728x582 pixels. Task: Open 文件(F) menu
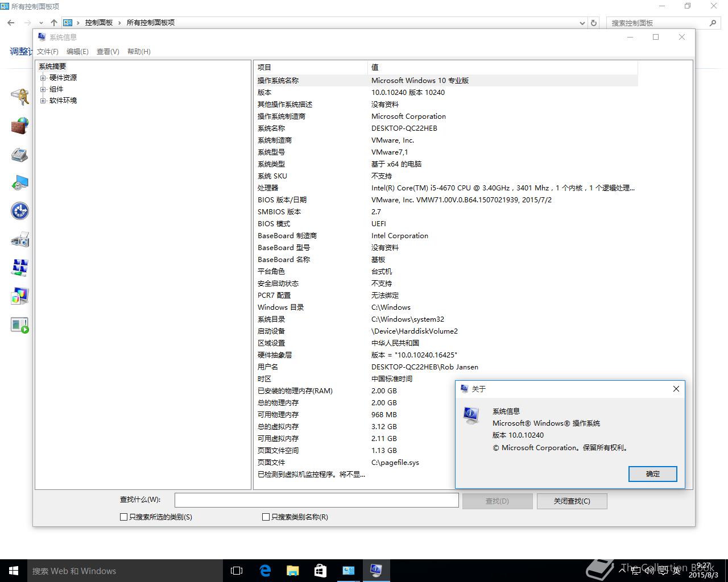(48, 51)
